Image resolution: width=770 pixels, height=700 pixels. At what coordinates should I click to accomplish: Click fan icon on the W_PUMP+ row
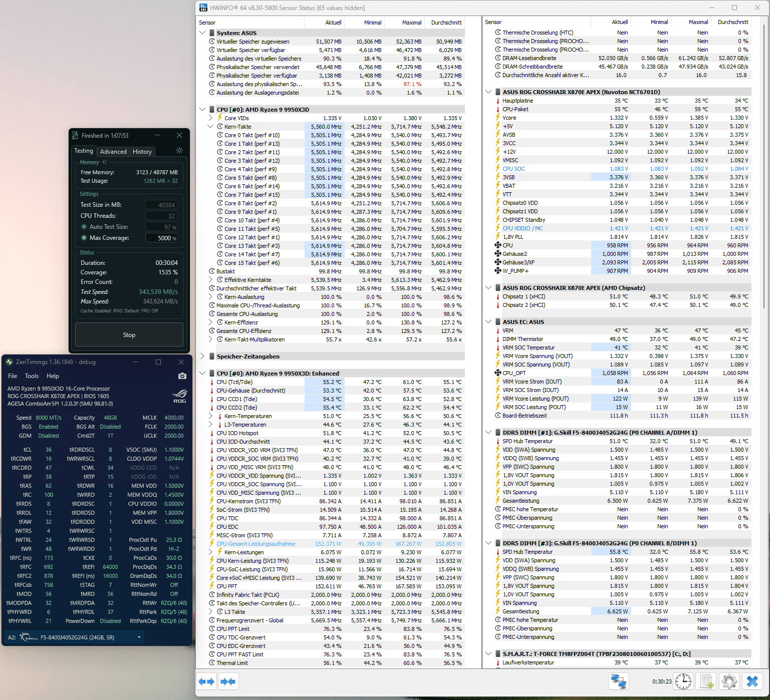point(498,271)
